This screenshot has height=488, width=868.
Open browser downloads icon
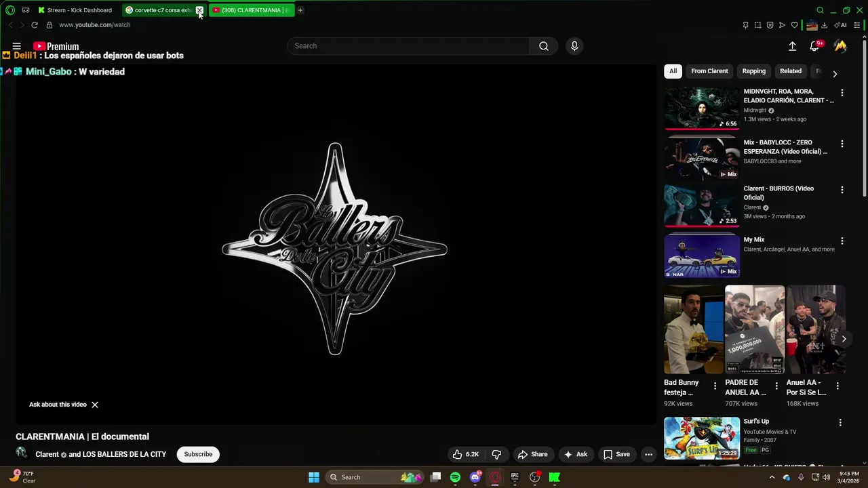coord(824,25)
